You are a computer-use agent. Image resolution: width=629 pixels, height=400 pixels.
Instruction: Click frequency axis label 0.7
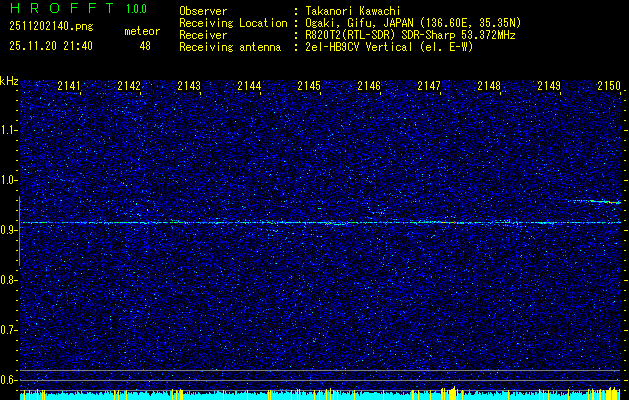8,330
